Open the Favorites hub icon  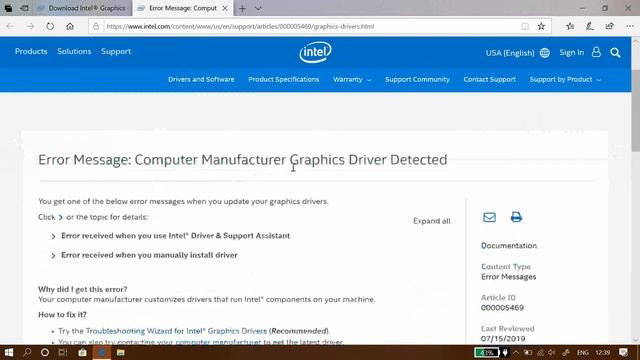[x=570, y=27]
